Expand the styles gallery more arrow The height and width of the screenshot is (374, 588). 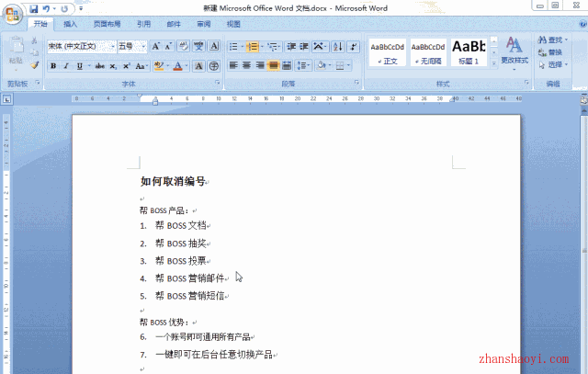click(x=494, y=63)
